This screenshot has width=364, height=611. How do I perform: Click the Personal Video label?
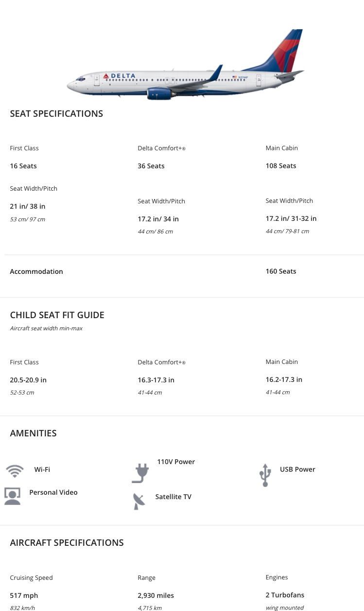pyautogui.click(x=53, y=492)
